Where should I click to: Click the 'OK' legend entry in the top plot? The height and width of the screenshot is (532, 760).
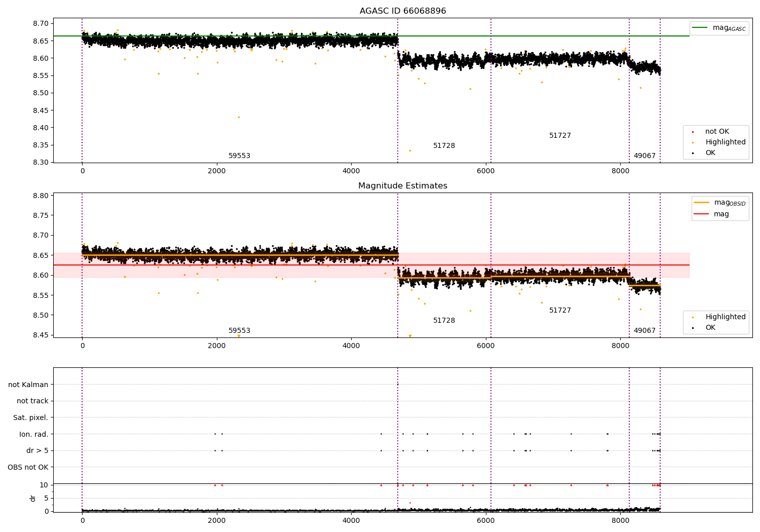tap(710, 153)
